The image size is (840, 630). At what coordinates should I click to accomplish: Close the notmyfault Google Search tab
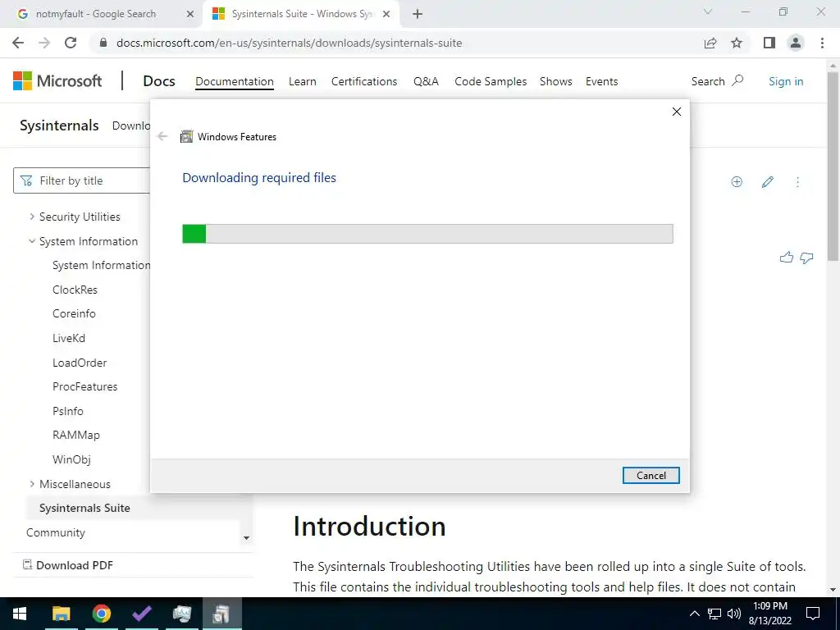click(x=190, y=14)
